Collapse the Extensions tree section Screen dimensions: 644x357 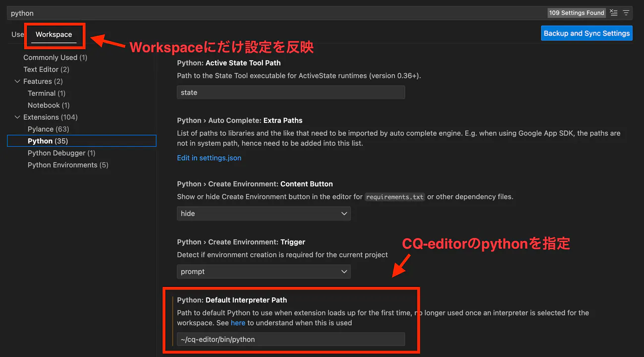coord(17,117)
